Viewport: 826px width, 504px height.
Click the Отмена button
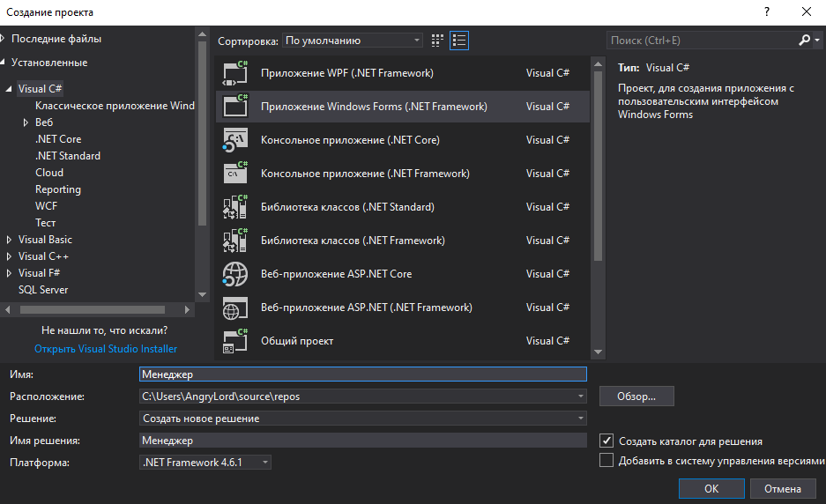782,489
